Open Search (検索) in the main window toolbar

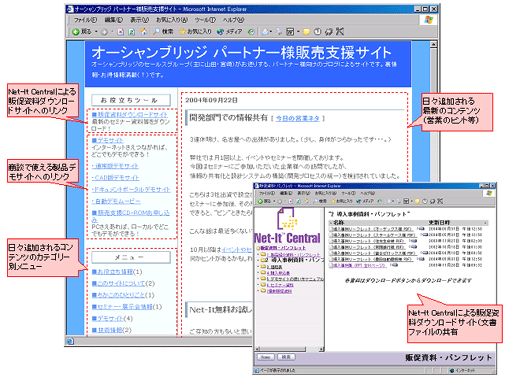163,32
